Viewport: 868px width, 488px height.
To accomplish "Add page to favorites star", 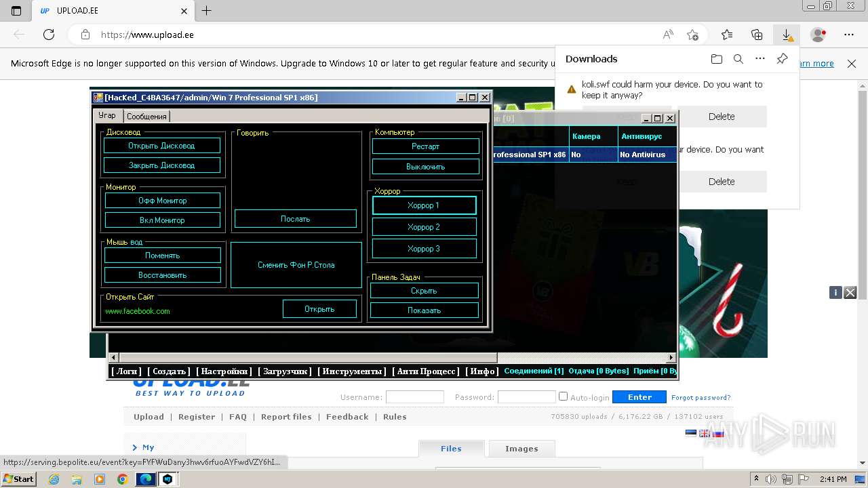I will [x=692, y=35].
